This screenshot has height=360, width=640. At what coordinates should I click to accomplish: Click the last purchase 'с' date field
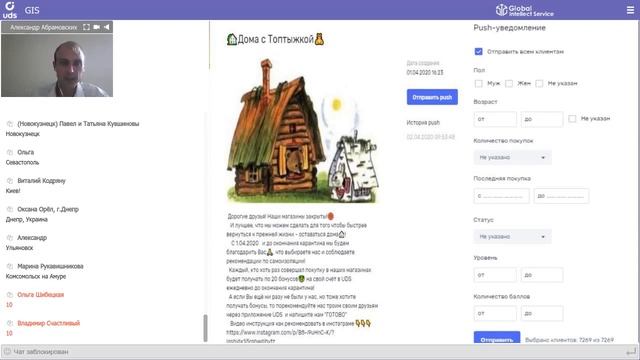tap(501, 196)
